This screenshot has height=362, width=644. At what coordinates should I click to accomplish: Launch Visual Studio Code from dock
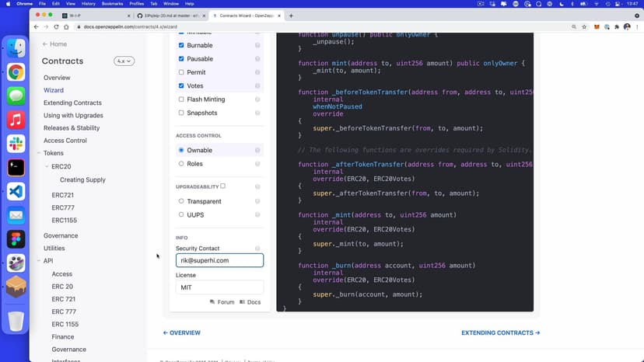click(16, 191)
